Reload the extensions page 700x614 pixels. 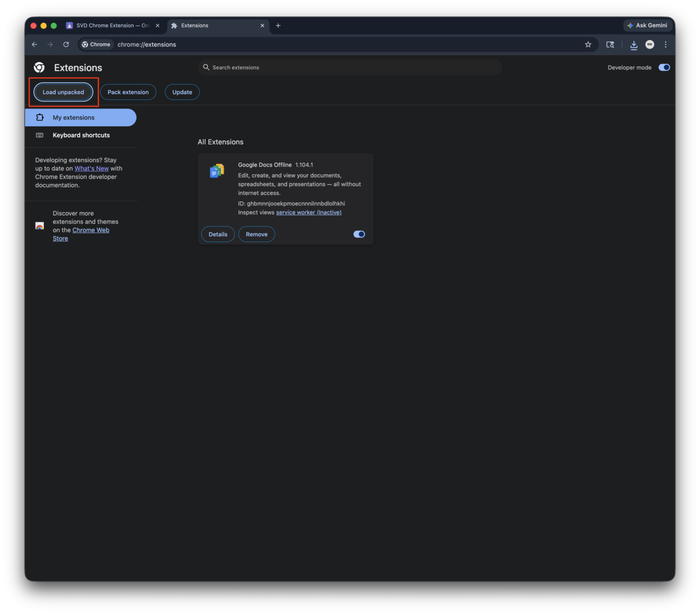click(x=66, y=44)
